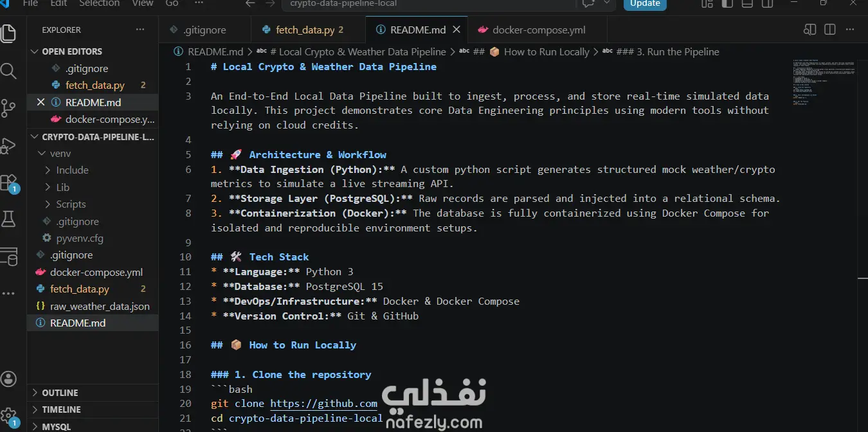Viewport: 868px width, 432px height.
Task: Go forward with the right arrow
Action: 271,3
